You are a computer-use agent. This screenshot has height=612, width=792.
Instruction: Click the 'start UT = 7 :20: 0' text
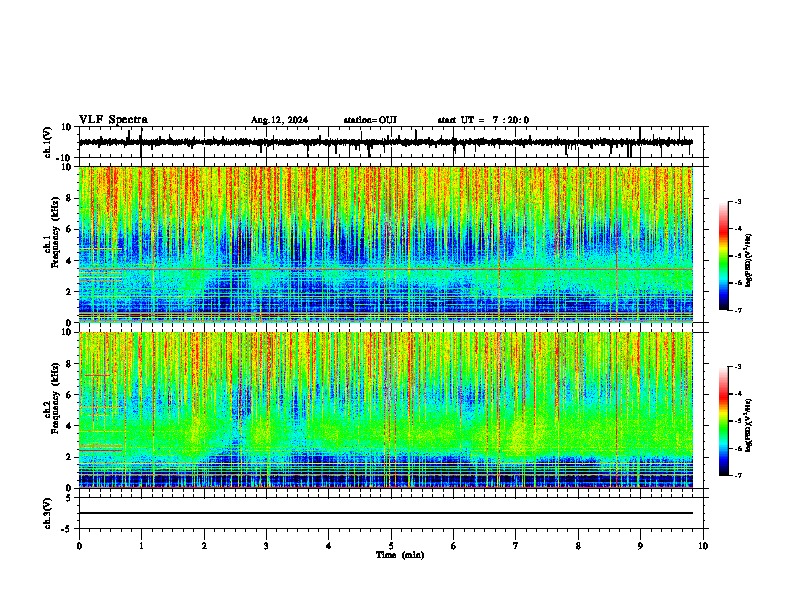tap(483, 120)
